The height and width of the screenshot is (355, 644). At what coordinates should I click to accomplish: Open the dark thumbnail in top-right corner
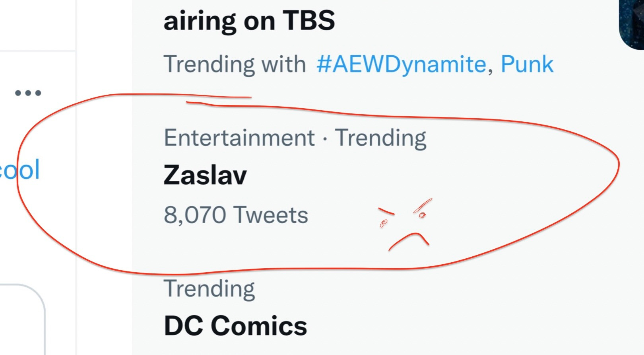[x=632, y=24]
